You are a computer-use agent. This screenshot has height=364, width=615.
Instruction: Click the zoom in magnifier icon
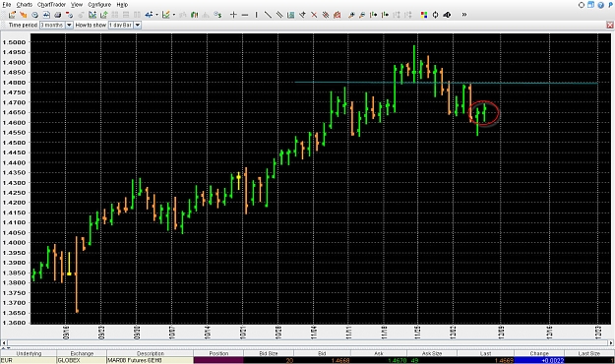351,15
